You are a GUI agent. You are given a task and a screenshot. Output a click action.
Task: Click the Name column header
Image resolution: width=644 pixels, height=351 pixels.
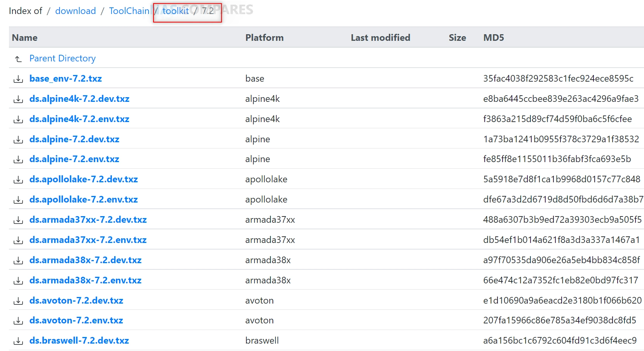[x=25, y=38]
